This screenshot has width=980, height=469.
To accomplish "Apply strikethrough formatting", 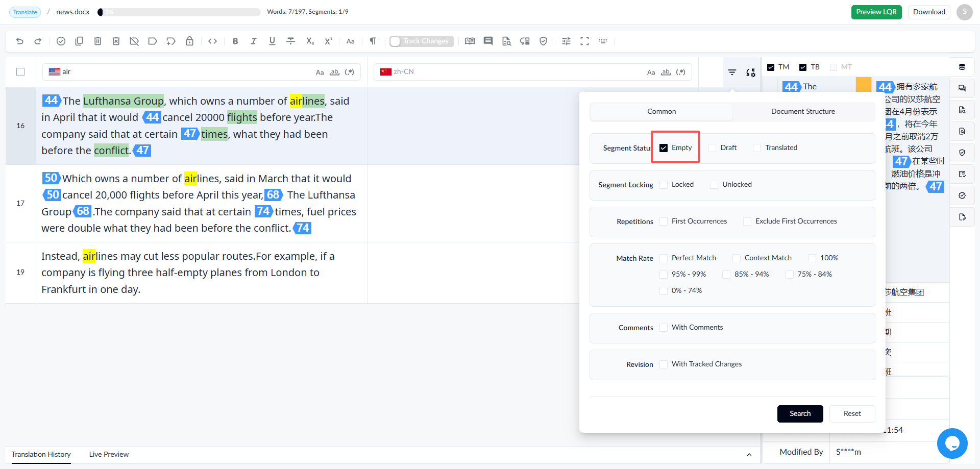I will pyautogui.click(x=291, y=41).
